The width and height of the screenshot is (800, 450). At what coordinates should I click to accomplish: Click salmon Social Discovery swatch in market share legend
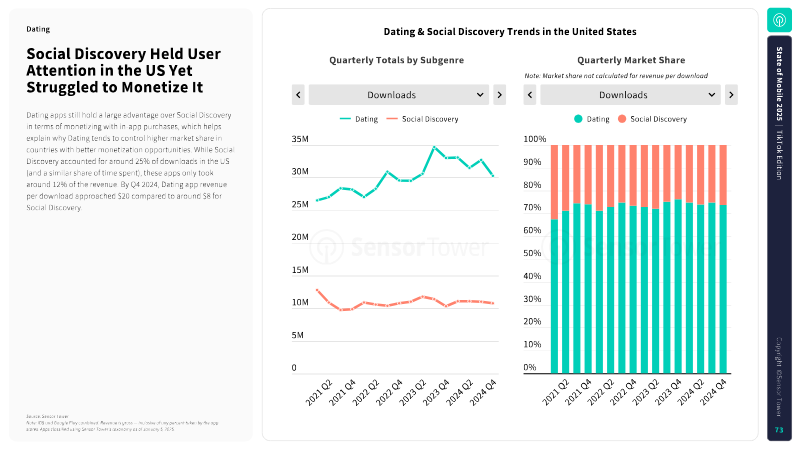tap(622, 119)
